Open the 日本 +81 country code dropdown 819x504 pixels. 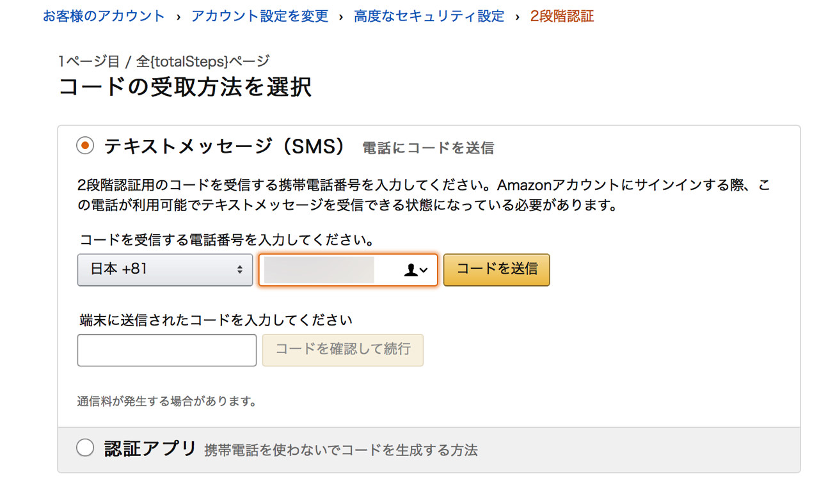[x=165, y=270]
